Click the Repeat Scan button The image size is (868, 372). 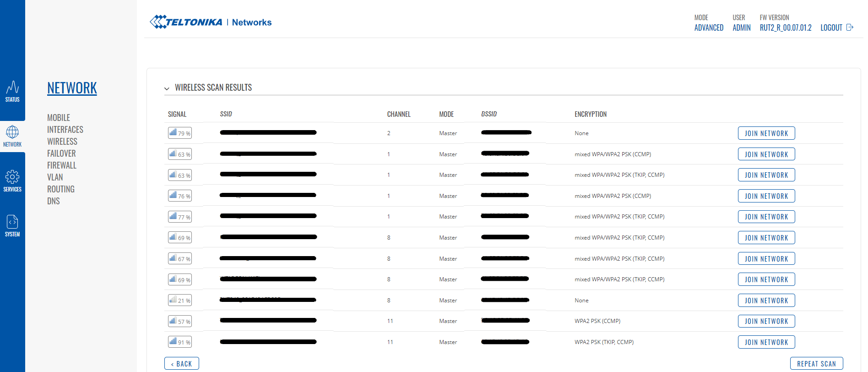pos(816,364)
